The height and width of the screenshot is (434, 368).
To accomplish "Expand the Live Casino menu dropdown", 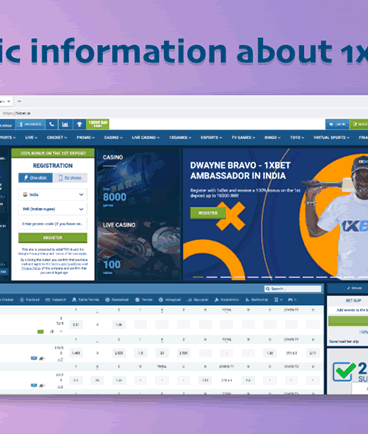I will tap(145, 137).
